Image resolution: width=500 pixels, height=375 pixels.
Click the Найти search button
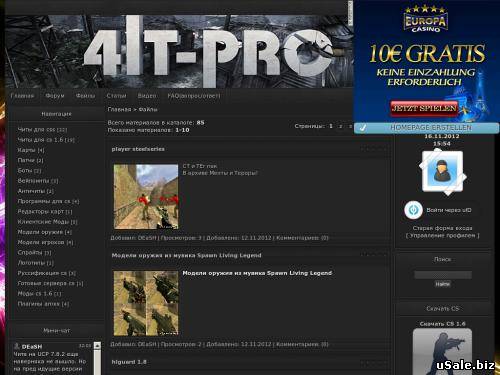tap(442, 284)
